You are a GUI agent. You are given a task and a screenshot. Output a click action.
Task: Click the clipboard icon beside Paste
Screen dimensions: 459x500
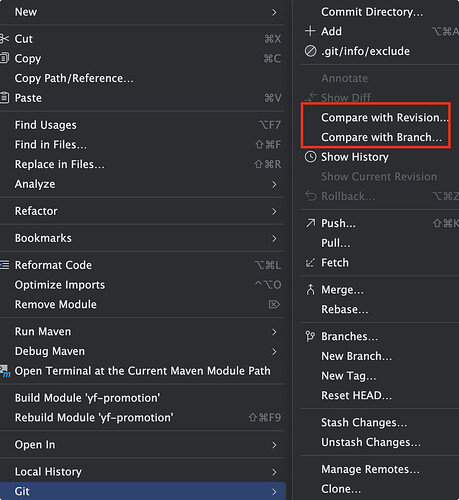pos(4,98)
